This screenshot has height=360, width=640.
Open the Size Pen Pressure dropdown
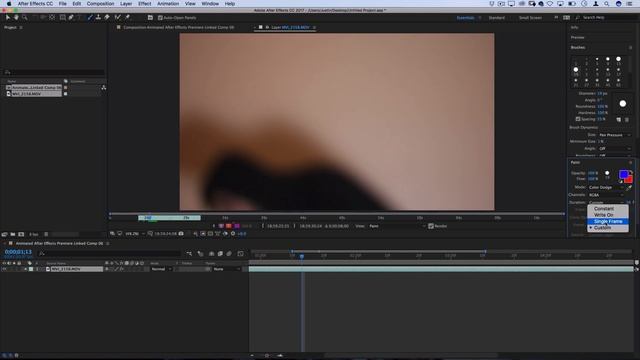614,135
